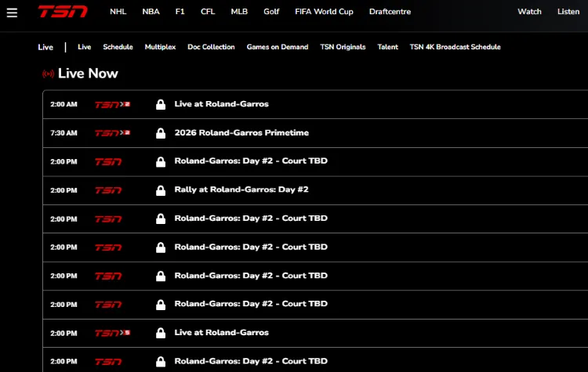This screenshot has width=588, height=372.
Task: Open the TSN 4K Broadcast Schedule tab
Action: pyautogui.click(x=456, y=47)
